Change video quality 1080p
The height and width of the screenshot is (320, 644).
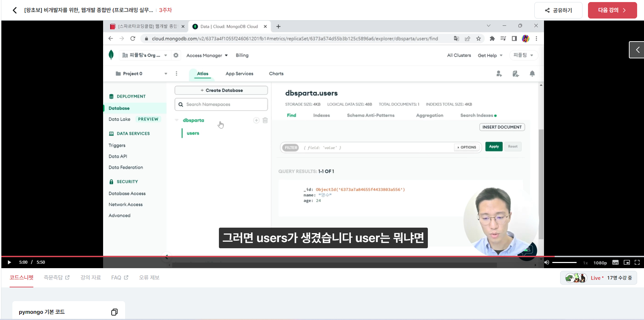(x=600, y=263)
